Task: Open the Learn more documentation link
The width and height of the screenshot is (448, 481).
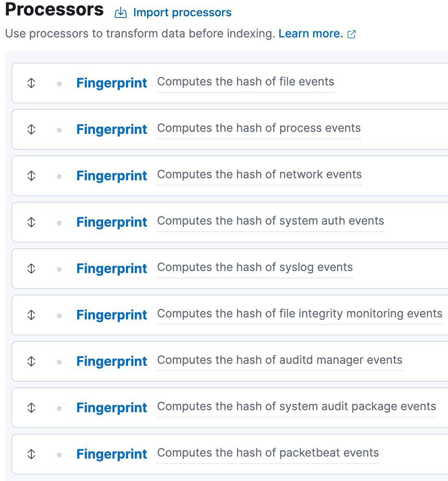Action: click(x=311, y=33)
